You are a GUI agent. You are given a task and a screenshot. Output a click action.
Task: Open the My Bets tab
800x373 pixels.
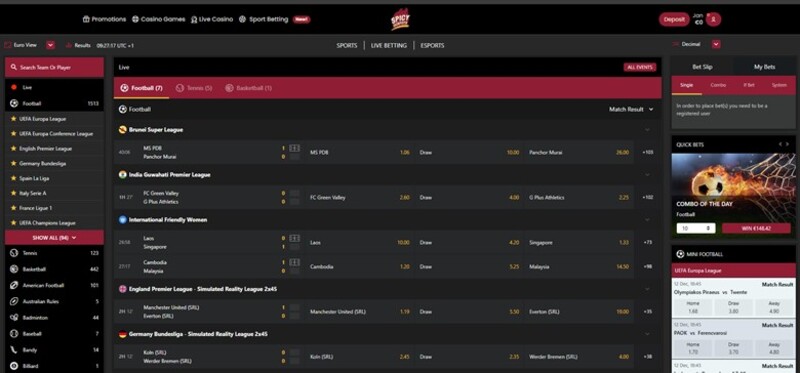764,67
